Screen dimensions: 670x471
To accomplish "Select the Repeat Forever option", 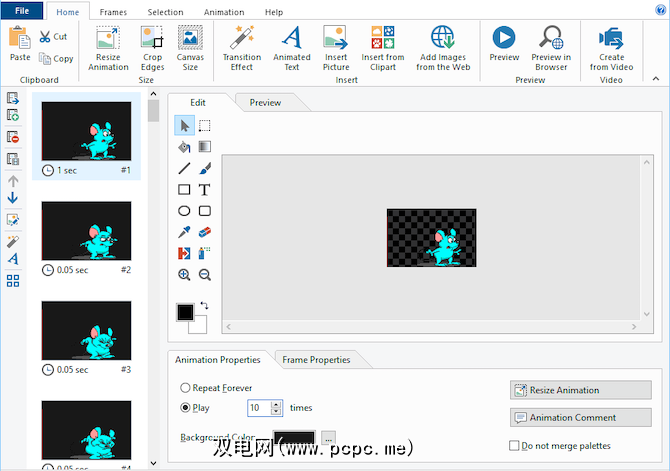I will 185,388.
